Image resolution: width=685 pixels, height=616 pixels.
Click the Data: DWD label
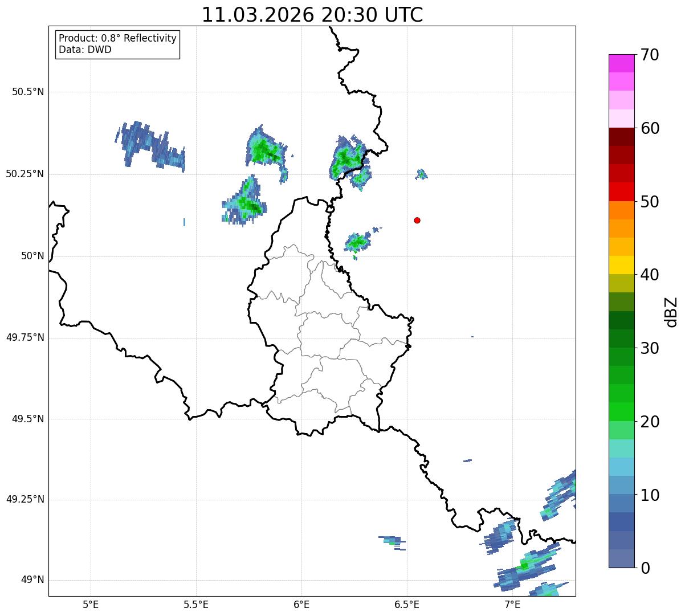tap(85, 50)
